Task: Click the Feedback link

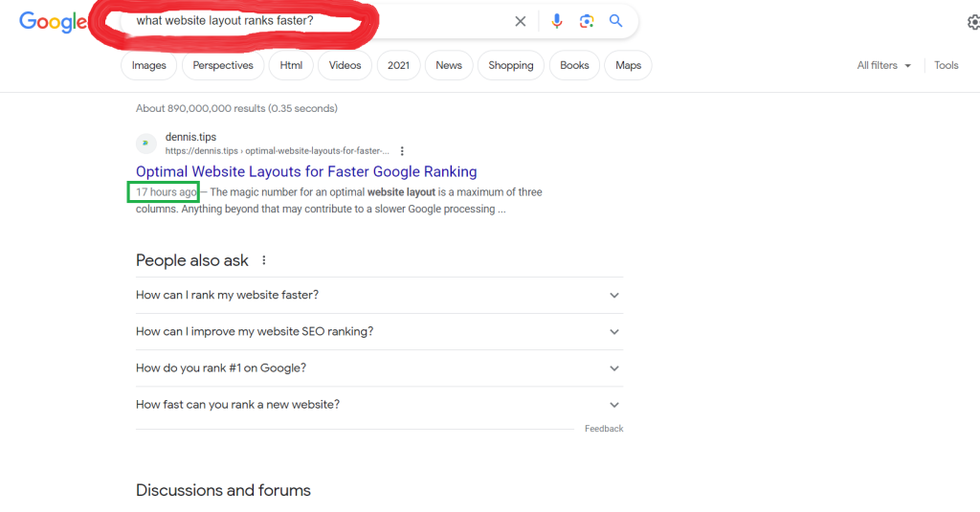Action: (x=604, y=428)
